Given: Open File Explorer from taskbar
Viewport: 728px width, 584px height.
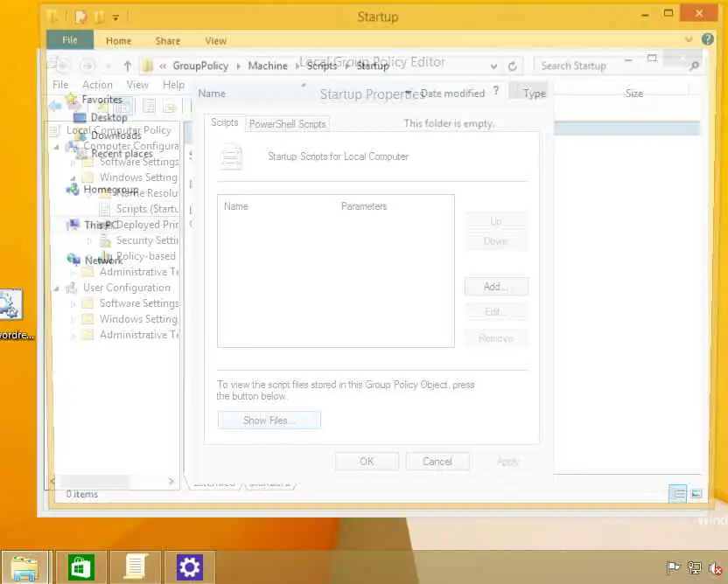Looking at the screenshot, I should (24, 567).
